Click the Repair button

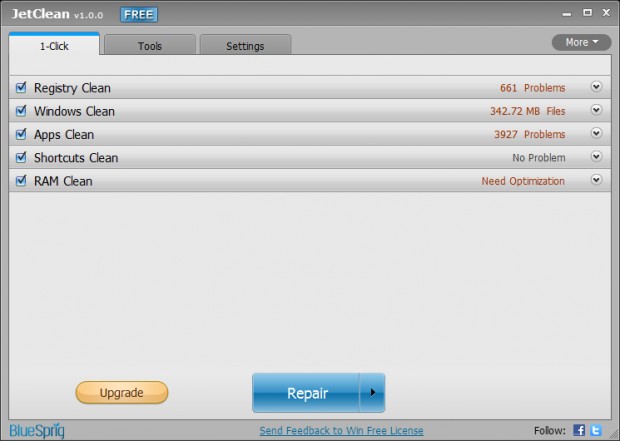coord(306,393)
